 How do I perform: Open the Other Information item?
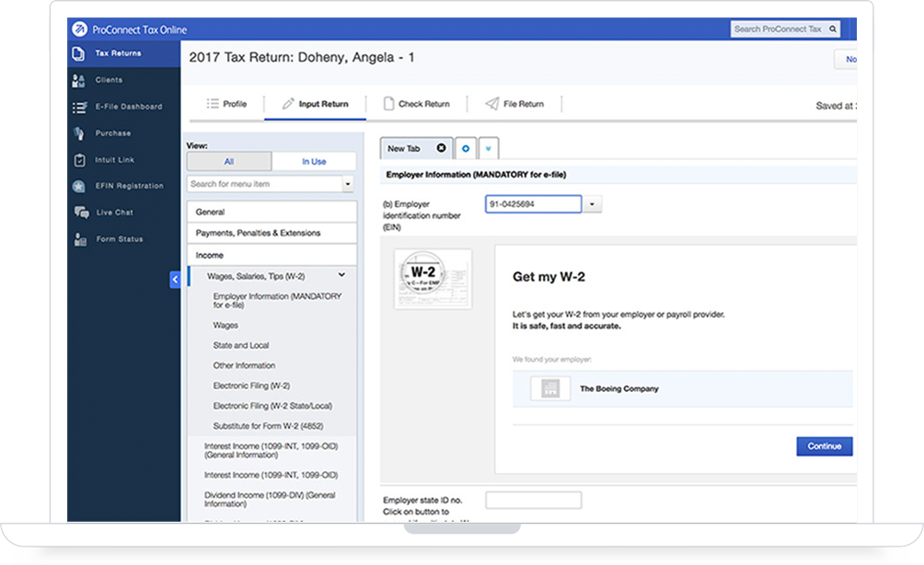pos(244,365)
